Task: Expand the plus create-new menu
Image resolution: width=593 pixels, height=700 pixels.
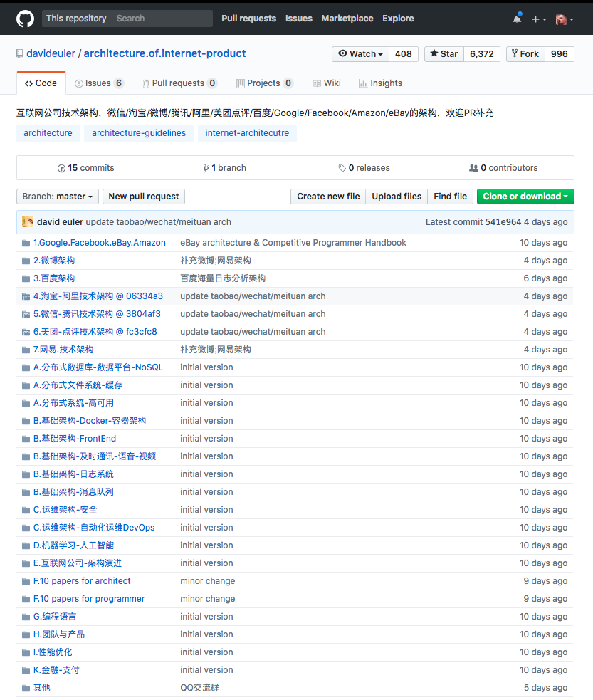Action: click(539, 19)
